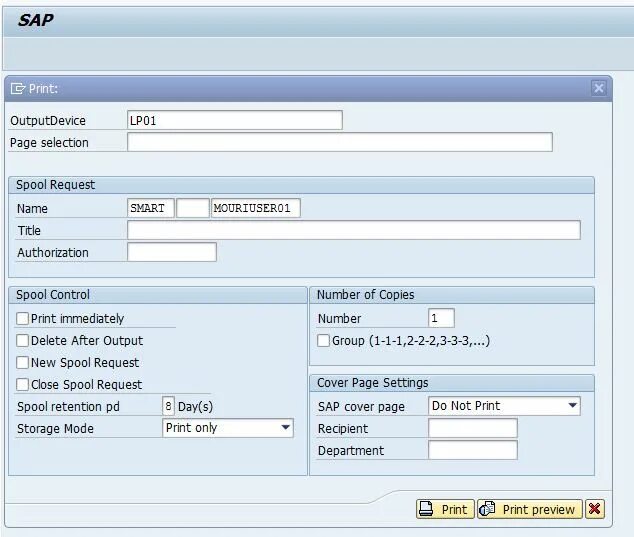Select the spool Name field SMART
Screen dimensions: 634x537
tap(151, 208)
